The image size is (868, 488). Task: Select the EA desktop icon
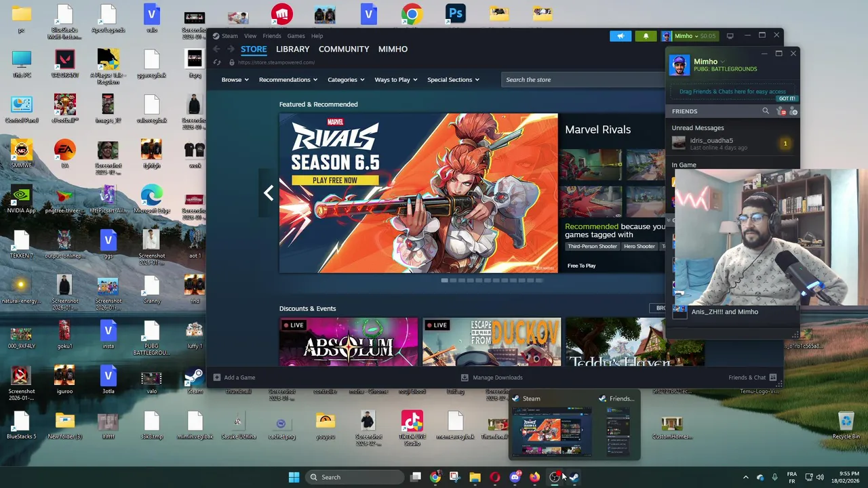click(x=65, y=153)
